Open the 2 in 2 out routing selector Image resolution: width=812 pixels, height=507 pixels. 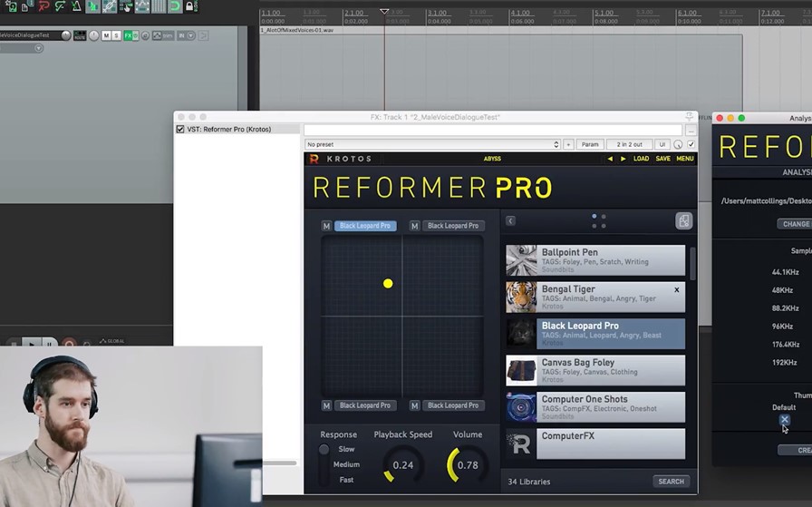point(629,144)
